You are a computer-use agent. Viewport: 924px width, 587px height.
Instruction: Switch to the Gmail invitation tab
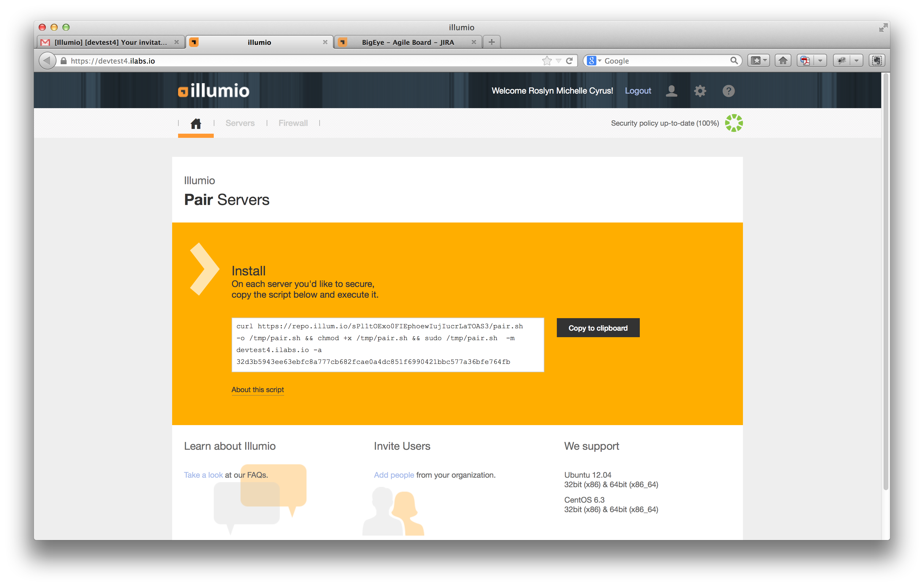pyautogui.click(x=111, y=42)
